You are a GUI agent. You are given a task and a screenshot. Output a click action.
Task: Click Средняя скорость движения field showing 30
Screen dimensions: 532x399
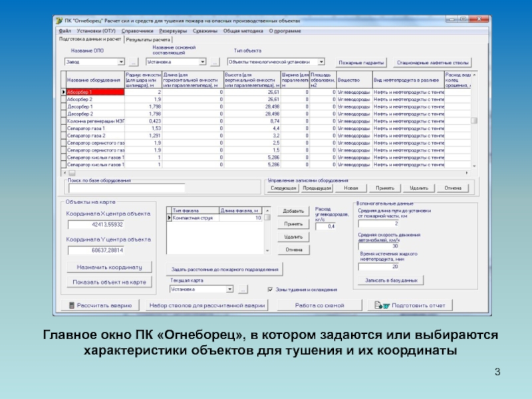(x=378, y=246)
